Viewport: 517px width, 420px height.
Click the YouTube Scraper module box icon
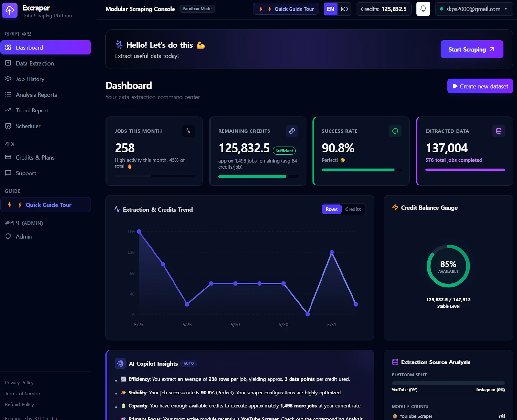(x=395, y=416)
